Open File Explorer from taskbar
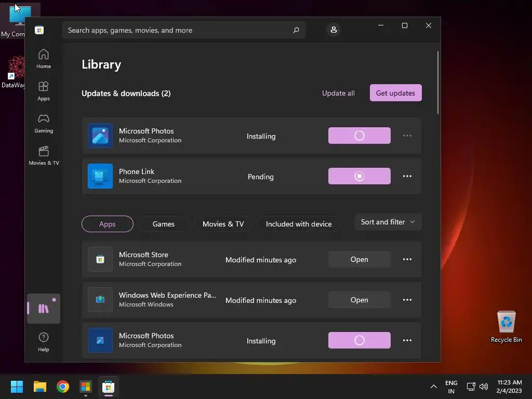532x399 pixels. click(x=39, y=387)
